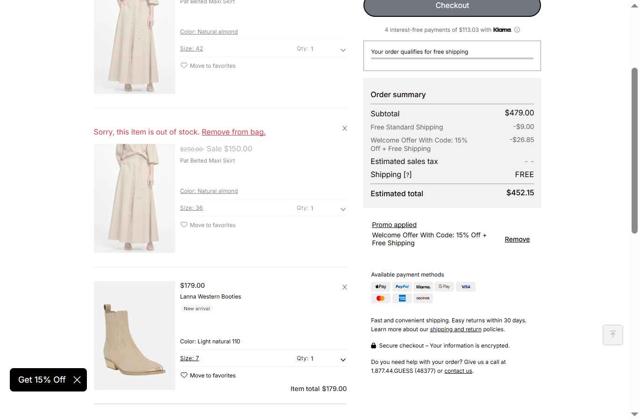Image resolution: width=640 pixels, height=420 pixels.
Task: Open Qty dropdown for the booties
Action: click(x=343, y=360)
